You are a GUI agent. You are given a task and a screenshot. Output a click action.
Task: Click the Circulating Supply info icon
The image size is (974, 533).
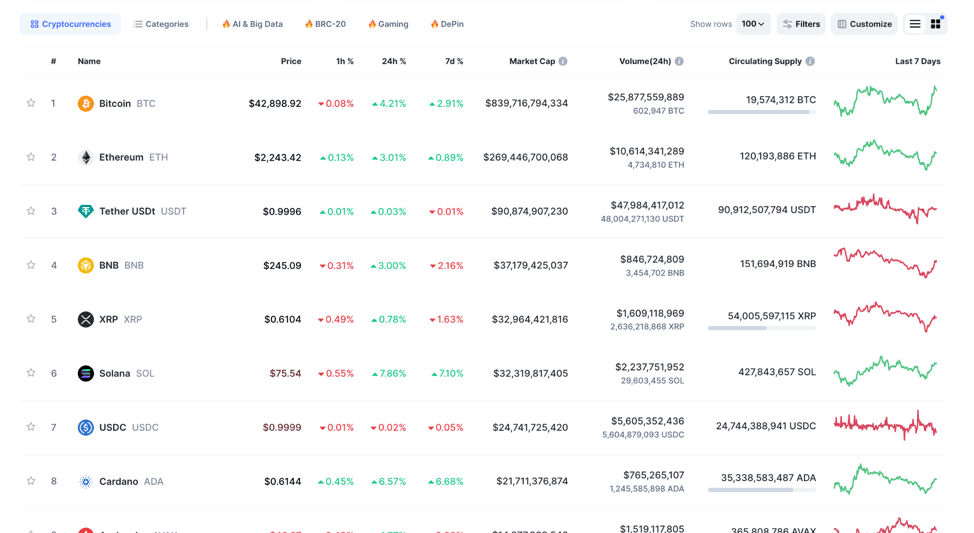click(810, 62)
